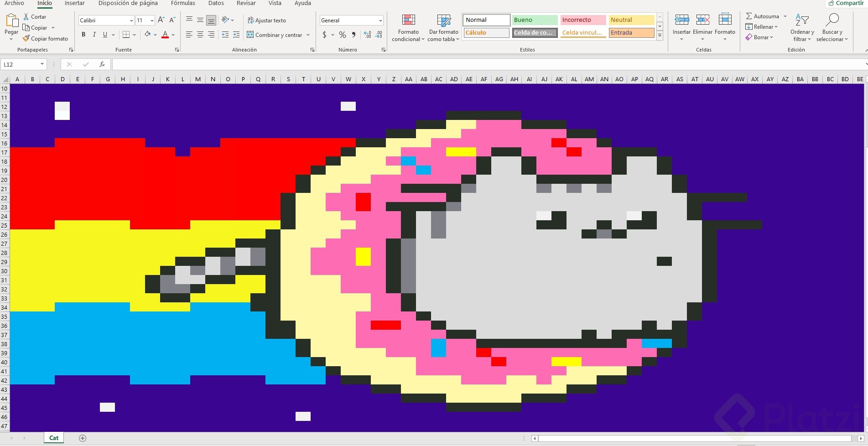
Task: Open Fuente dialog launcher
Action: (177, 50)
